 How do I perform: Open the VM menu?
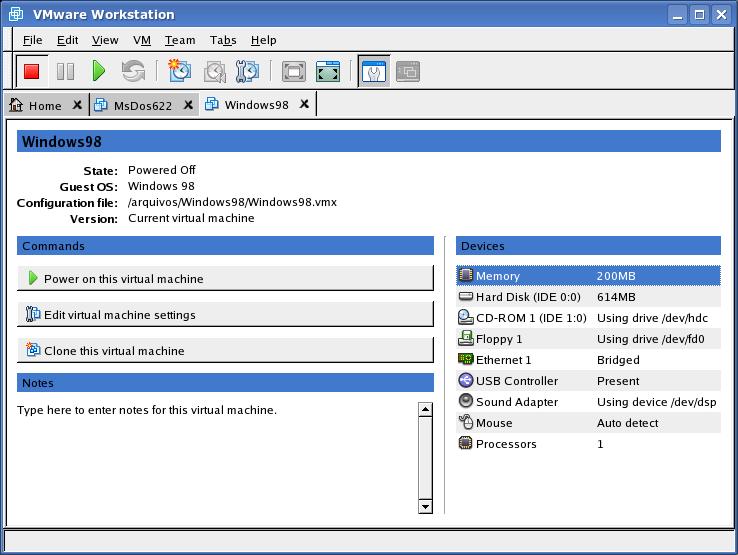click(x=142, y=40)
